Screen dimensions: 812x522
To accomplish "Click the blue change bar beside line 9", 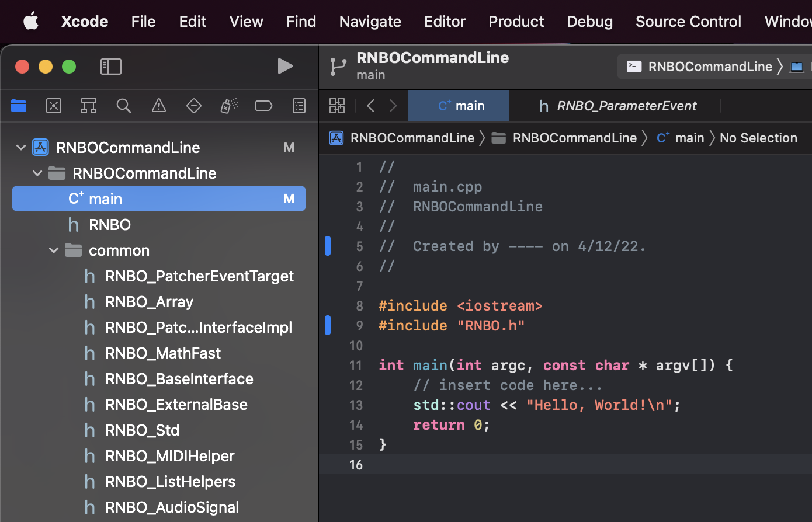I will (x=328, y=325).
